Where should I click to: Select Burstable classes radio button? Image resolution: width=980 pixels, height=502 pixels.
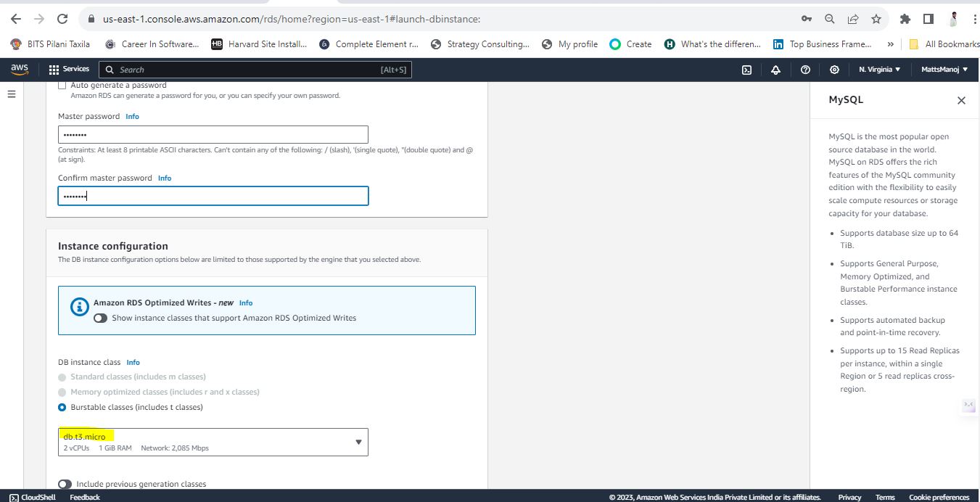62,407
